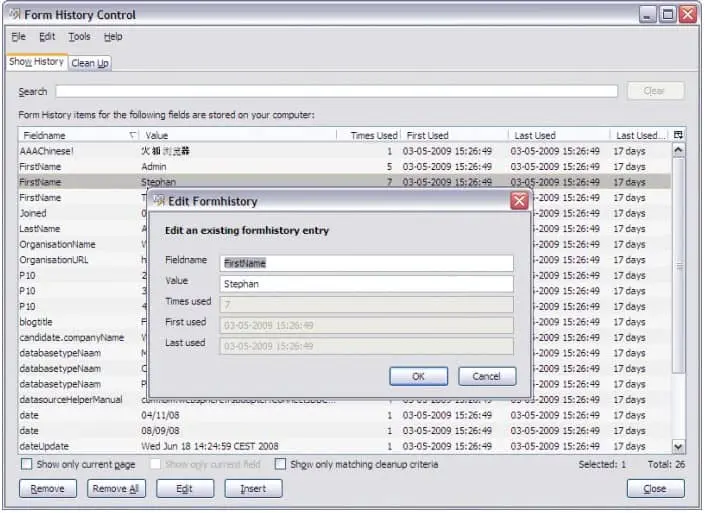This screenshot has width=705, height=513.
Task: Click the Clear search button
Action: pos(656,91)
